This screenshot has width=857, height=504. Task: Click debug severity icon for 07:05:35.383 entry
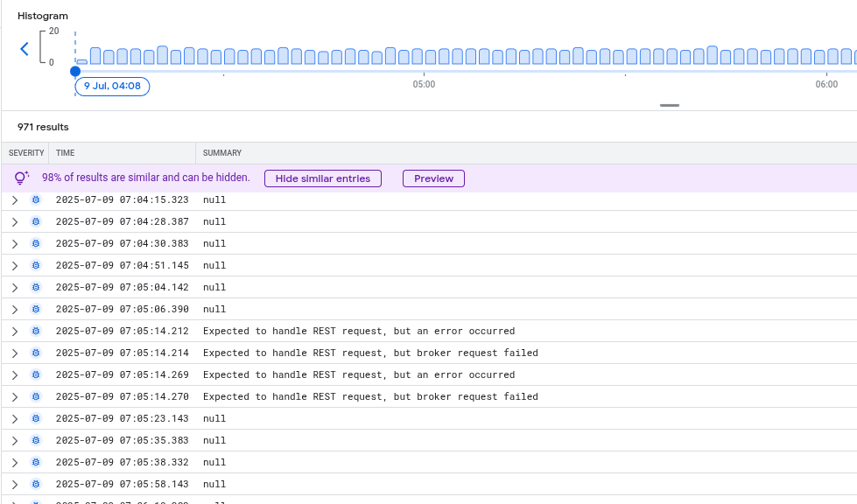[x=36, y=440]
